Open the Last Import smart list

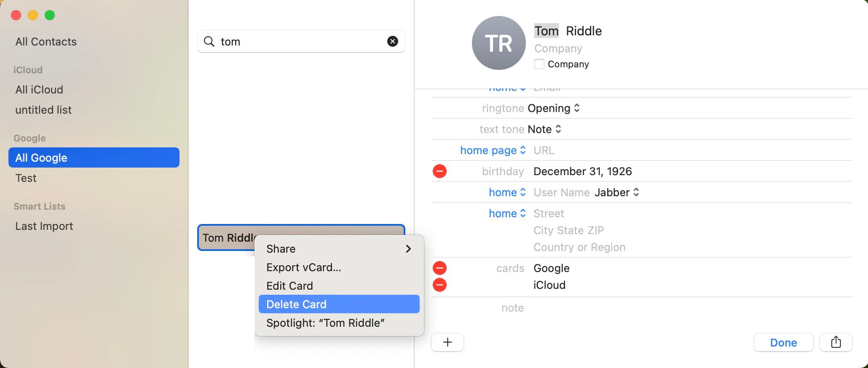click(x=44, y=226)
